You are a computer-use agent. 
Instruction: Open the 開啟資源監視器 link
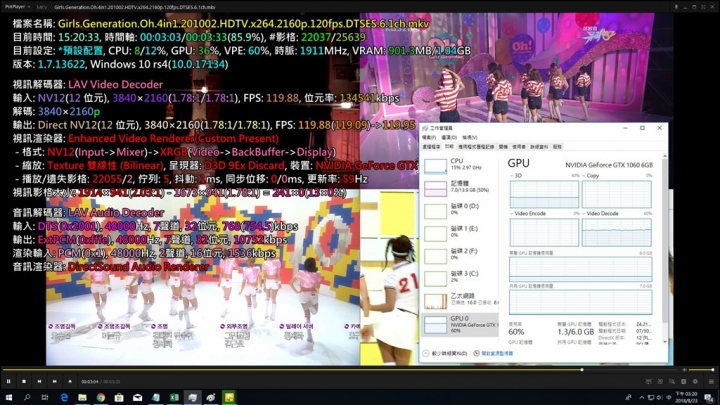[493, 353]
